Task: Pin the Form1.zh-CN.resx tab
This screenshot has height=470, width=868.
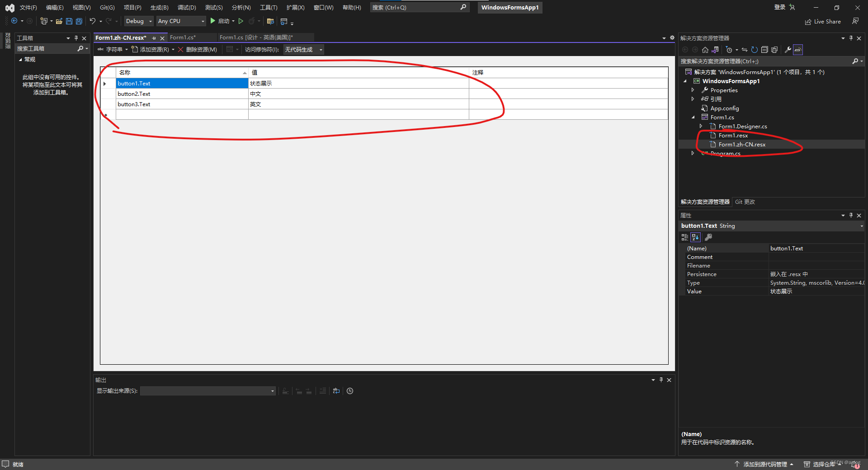Action: pos(154,38)
